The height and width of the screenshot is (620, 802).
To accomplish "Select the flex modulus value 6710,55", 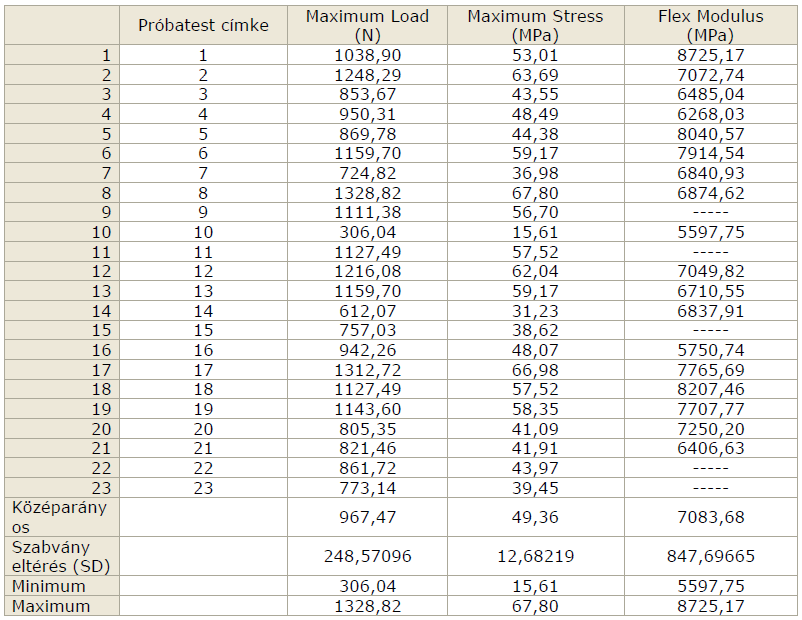I will coord(710,292).
